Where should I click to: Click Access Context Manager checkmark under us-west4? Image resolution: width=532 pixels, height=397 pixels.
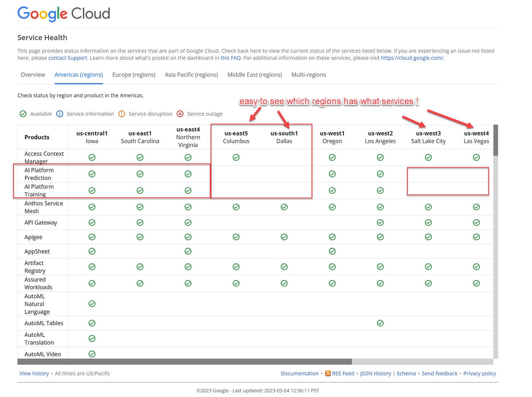pos(477,158)
